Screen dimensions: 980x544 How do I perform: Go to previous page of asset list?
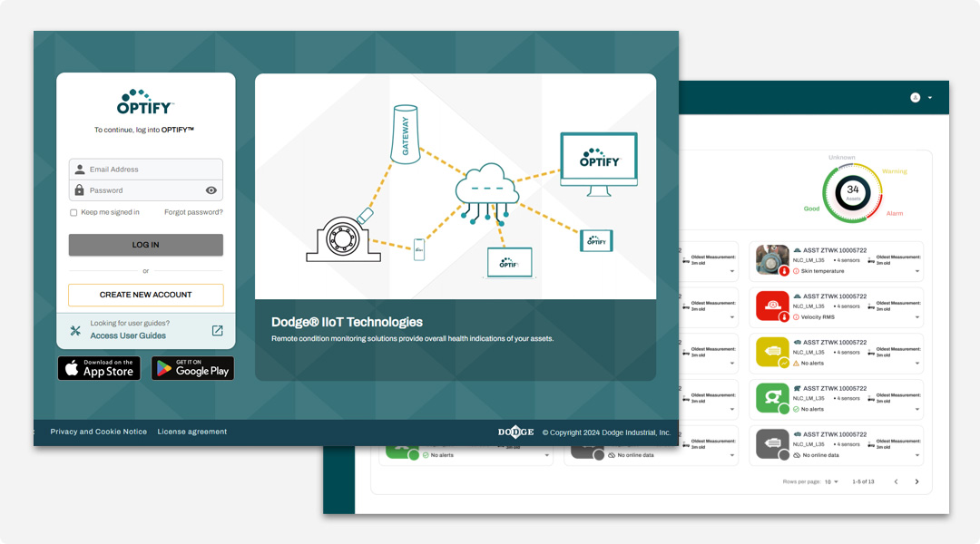point(896,481)
